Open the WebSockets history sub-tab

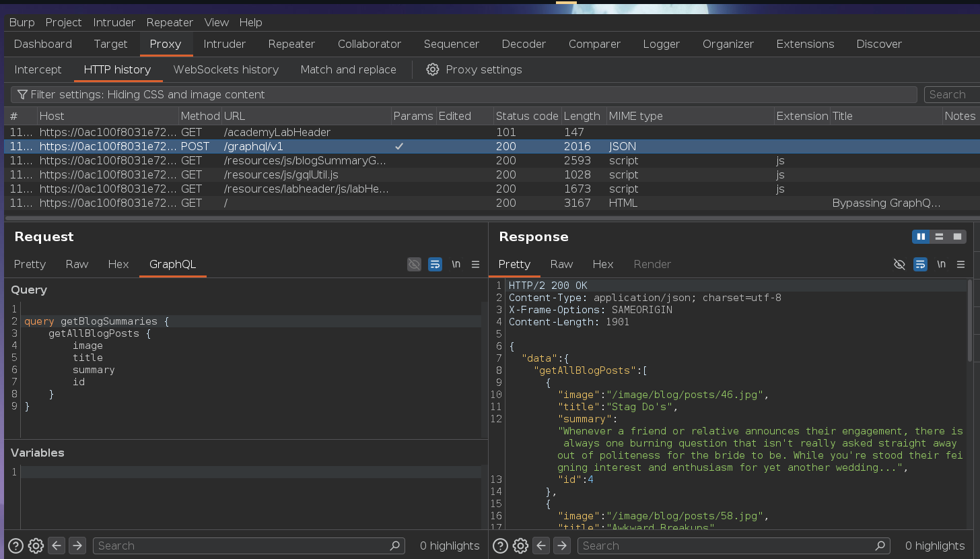[x=226, y=69]
